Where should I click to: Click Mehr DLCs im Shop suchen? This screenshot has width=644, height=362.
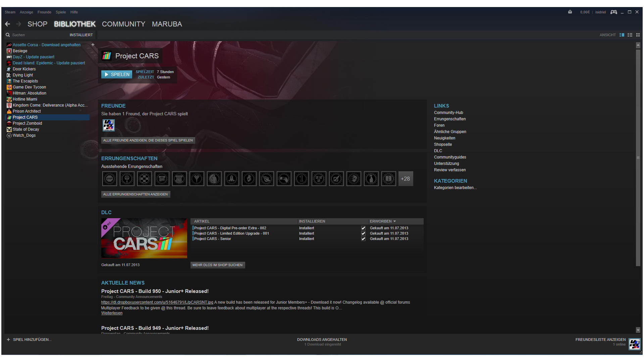click(217, 265)
